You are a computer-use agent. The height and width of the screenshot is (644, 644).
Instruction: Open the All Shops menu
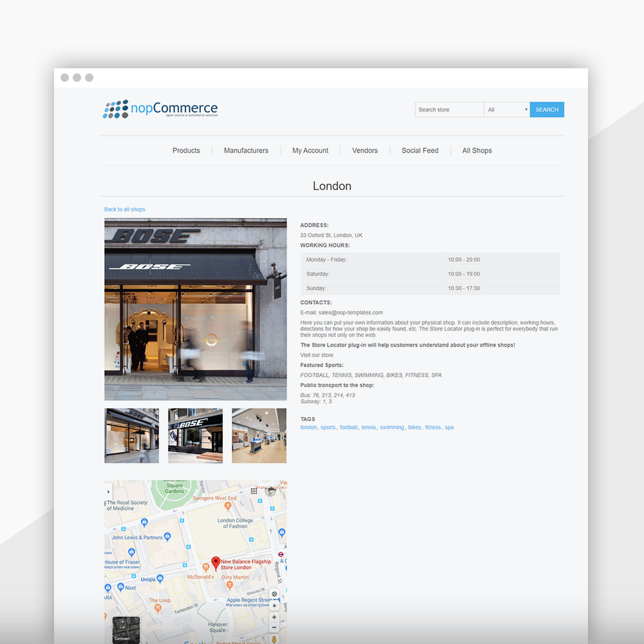tap(477, 150)
